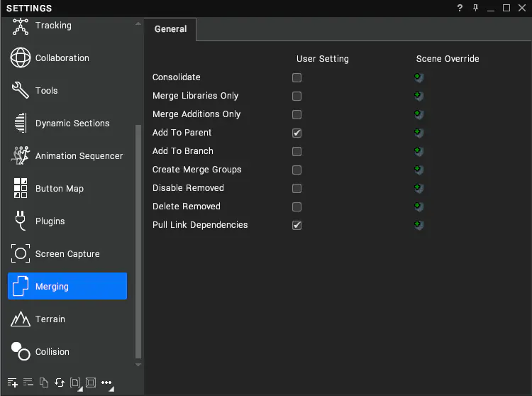The width and height of the screenshot is (532, 396).
Task: Click the refresh arrows icon in bottom toolbar
Action: 60,383
